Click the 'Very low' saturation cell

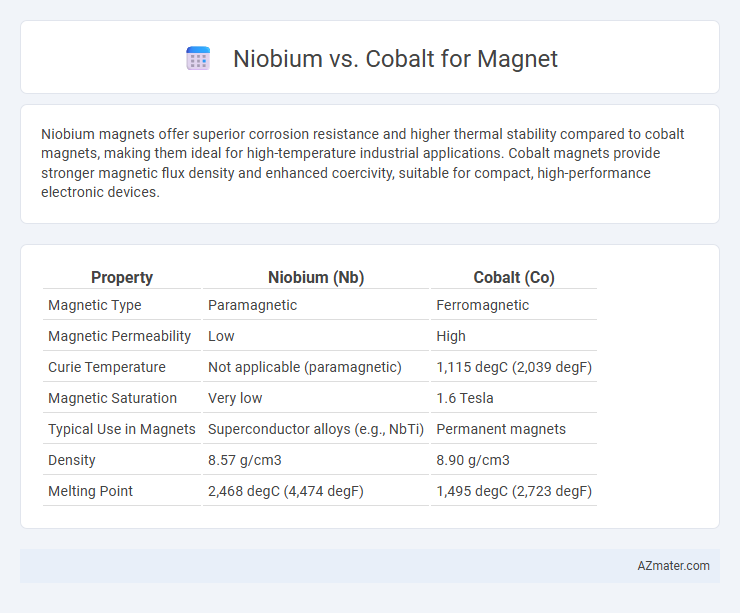235,398
